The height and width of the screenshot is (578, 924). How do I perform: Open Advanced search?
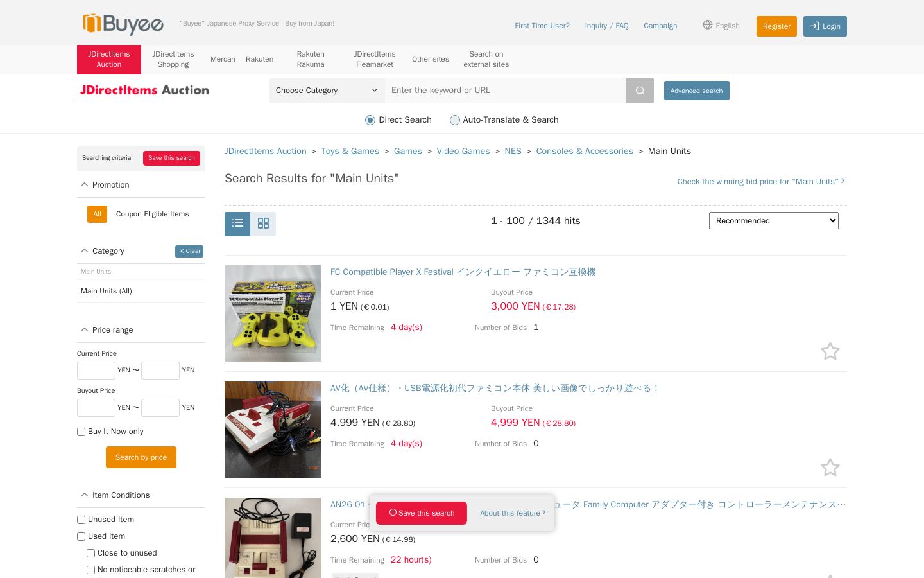pyautogui.click(x=697, y=91)
